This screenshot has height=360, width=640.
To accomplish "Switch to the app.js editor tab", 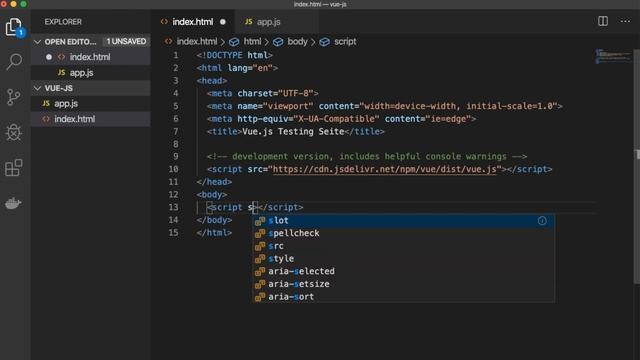I will 268,22.
